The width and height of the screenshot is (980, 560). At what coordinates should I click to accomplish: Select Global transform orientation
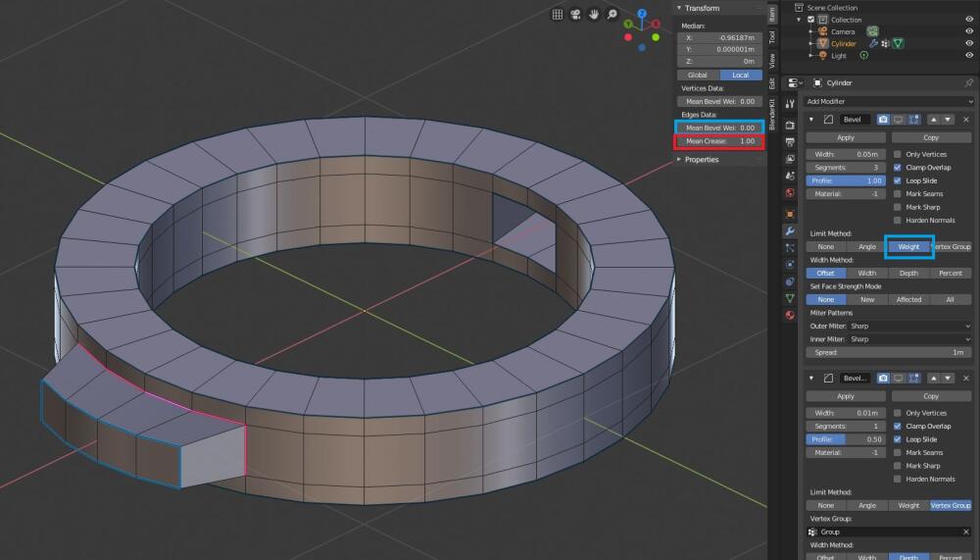tap(698, 75)
